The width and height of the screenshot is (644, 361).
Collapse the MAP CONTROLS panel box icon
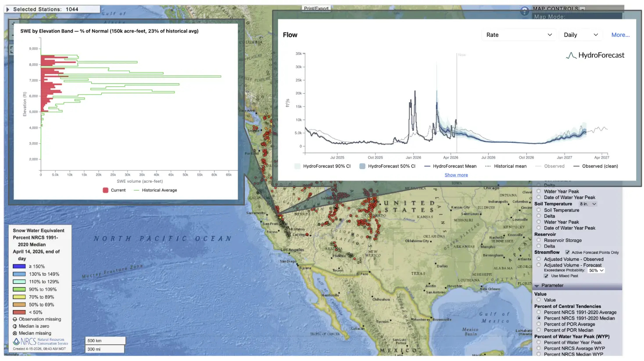click(583, 9)
